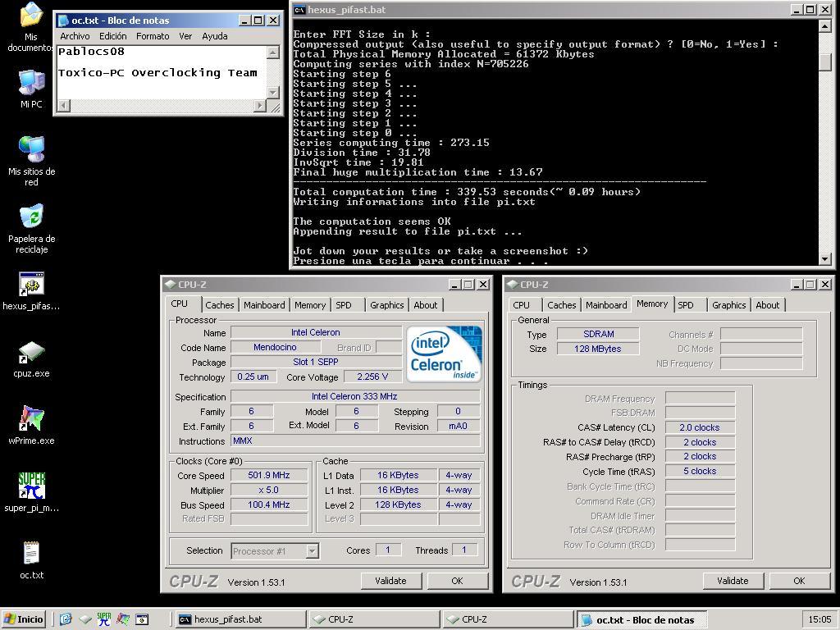
Task: Click taskbar clock showing 15:05
Action: 819,619
